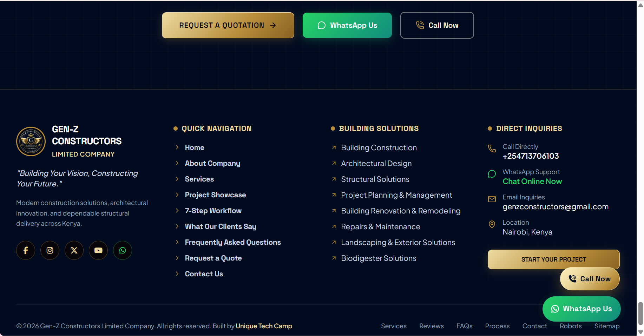This screenshot has width=644, height=336.
Task: Open the X (Twitter) social icon
Action: tap(74, 250)
